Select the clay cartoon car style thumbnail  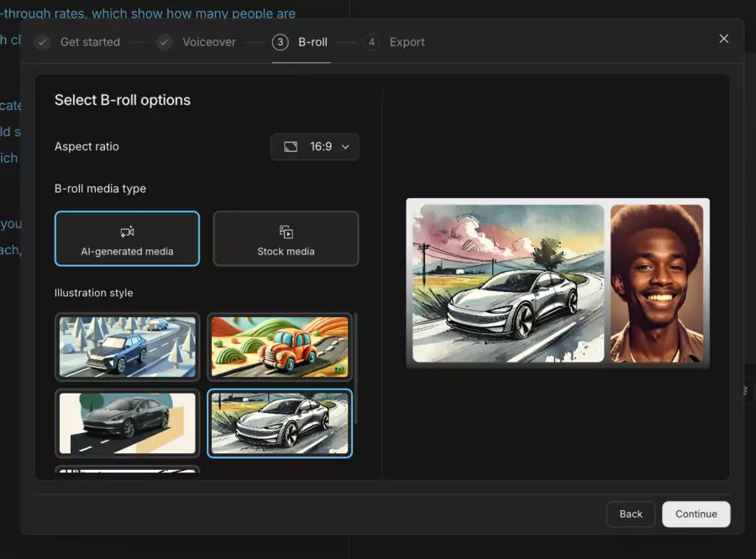280,347
